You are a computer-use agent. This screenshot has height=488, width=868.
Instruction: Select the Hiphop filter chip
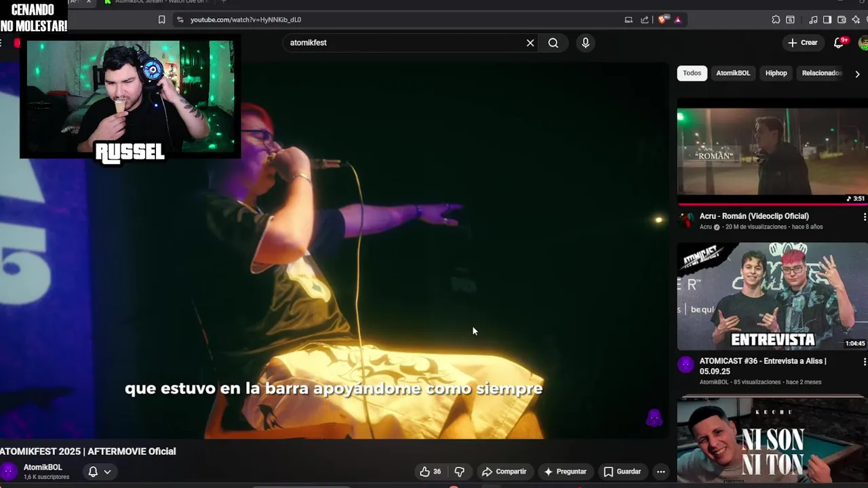tap(776, 73)
